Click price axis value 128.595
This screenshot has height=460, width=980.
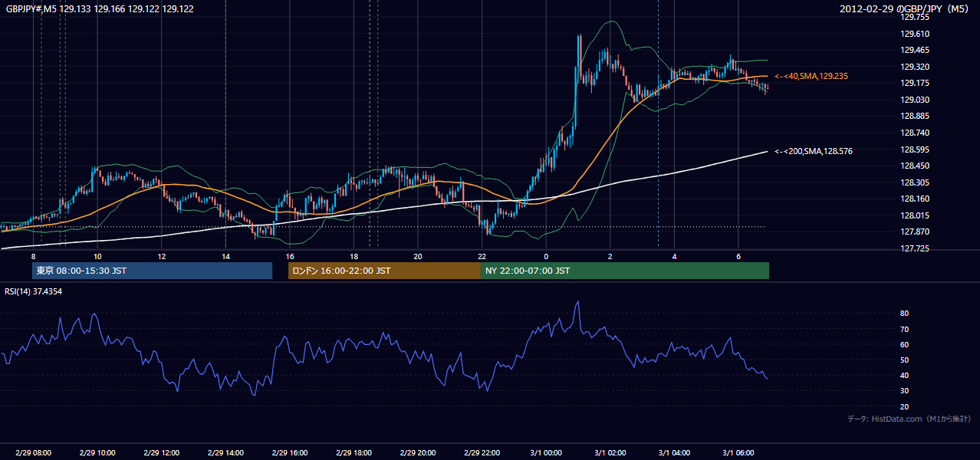click(x=916, y=149)
